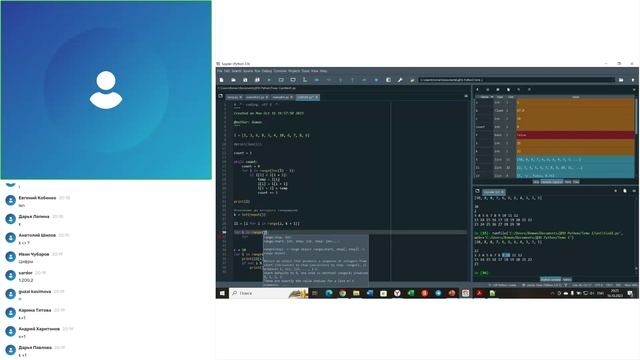Screen dimensions: 640x360
Task: Browse editor tabs icon left of temp.py
Action: click(x=220, y=96)
